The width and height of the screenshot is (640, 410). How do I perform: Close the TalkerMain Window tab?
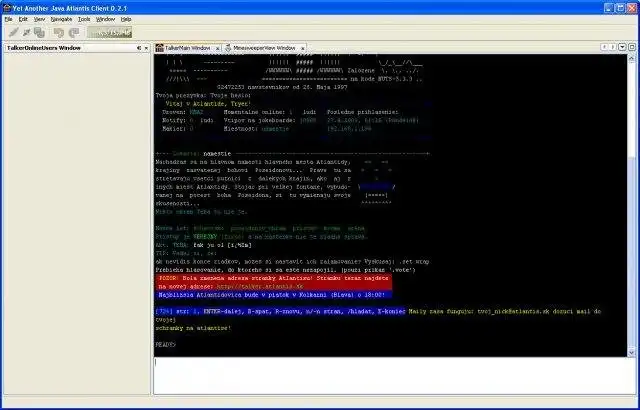pyautogui.click(x=217, y=49)
